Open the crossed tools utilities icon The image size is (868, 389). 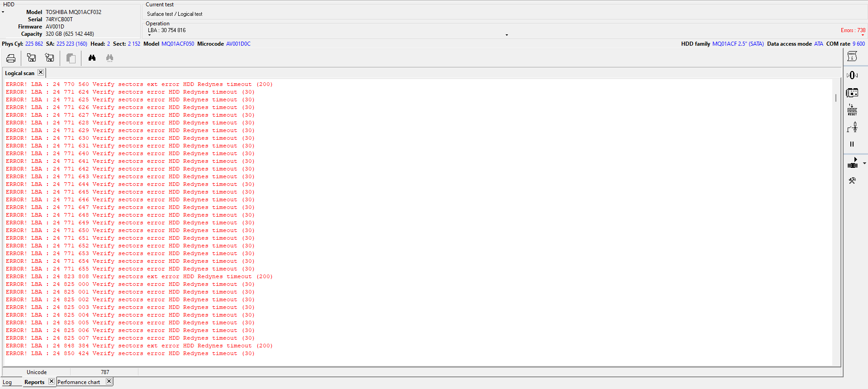coord(852,181)
